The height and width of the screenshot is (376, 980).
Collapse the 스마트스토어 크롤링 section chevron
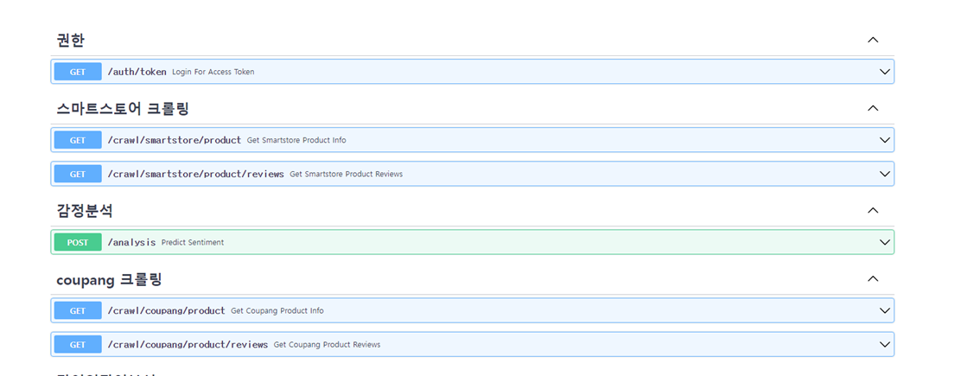pyautogui.click(x=873, y=108)
